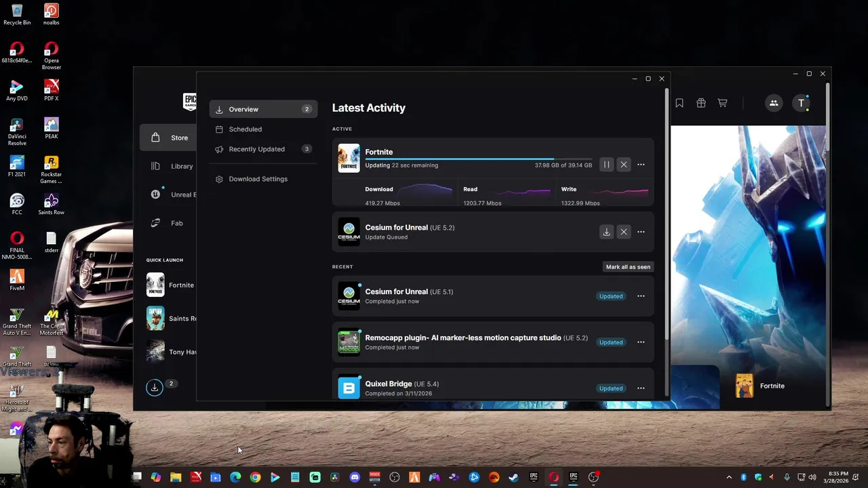
Task: Open Discord from taskbar
Action: click(355, 477)
